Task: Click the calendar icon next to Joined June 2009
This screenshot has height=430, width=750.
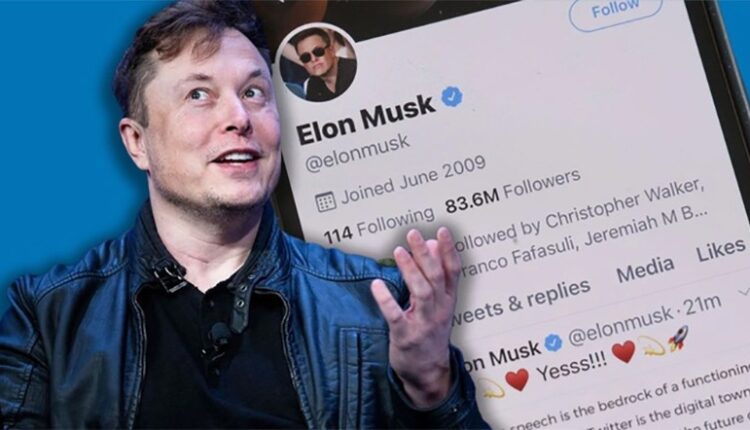Action: 326,202
